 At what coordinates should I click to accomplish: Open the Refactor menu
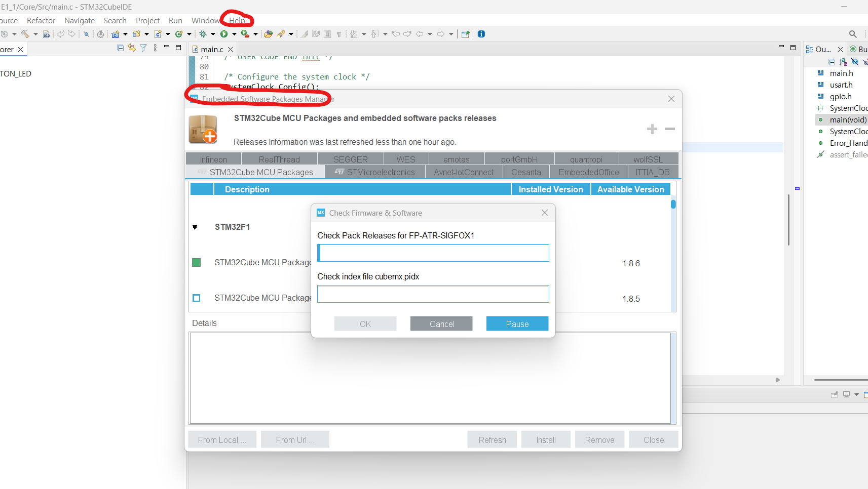pyautogui.click(x=41, y=21)
